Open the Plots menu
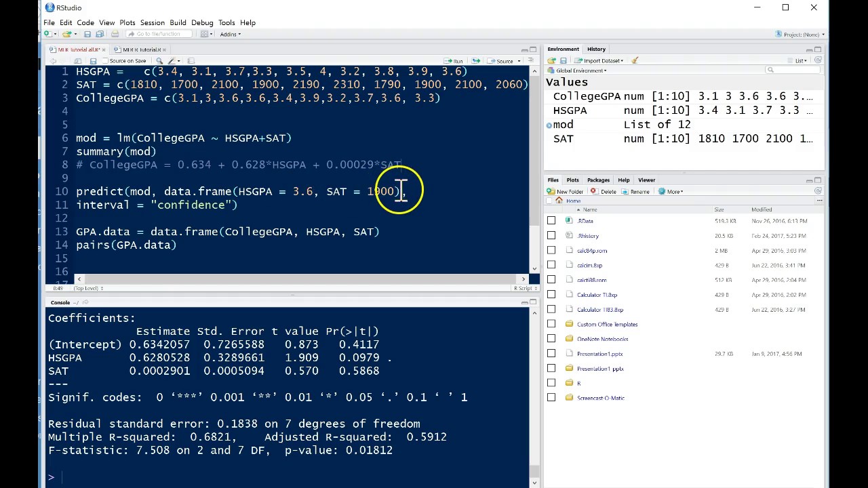This screenshot has width=868, height=488. click(x=127, y=22)
